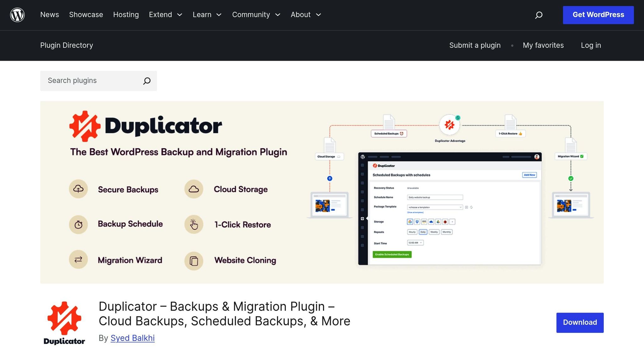The width and height of the screenshot is (644, 362).
Task: Go to Plugin Directory link
Action: pos(67,45)
